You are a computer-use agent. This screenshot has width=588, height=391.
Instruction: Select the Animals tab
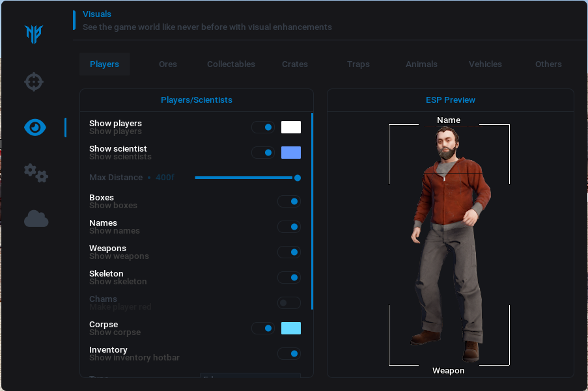421,64
